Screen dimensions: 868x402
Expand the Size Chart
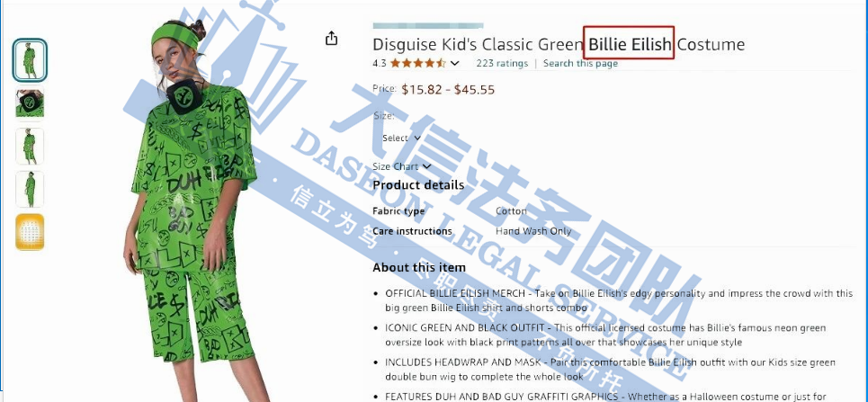pyautogui.click(x=402, y=166)
